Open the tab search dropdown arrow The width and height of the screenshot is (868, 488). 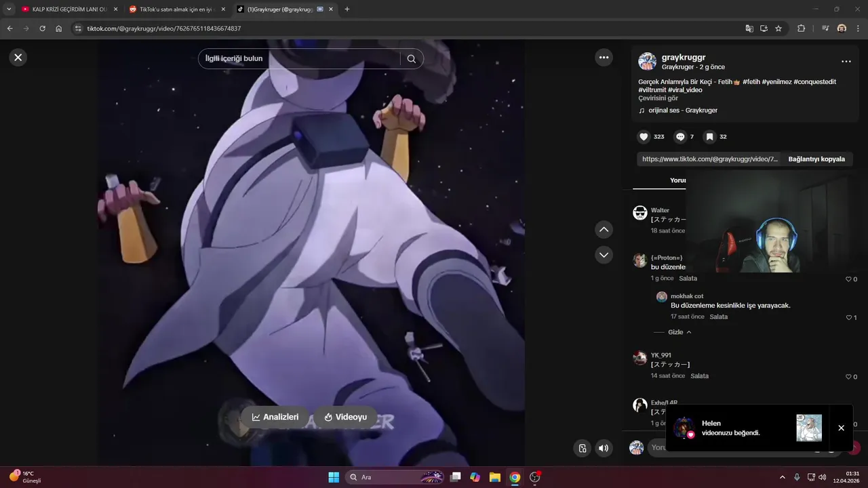pyautogui.click(x=9, y=9)
